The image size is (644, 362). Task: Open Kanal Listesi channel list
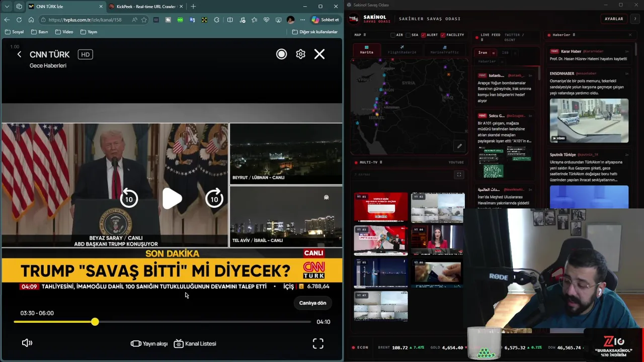[x=195, y=343]
